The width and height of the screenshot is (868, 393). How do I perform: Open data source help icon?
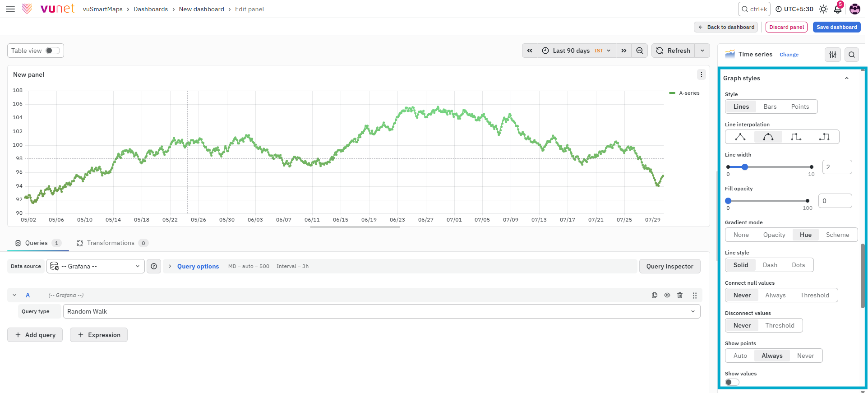tap(154, 266)
